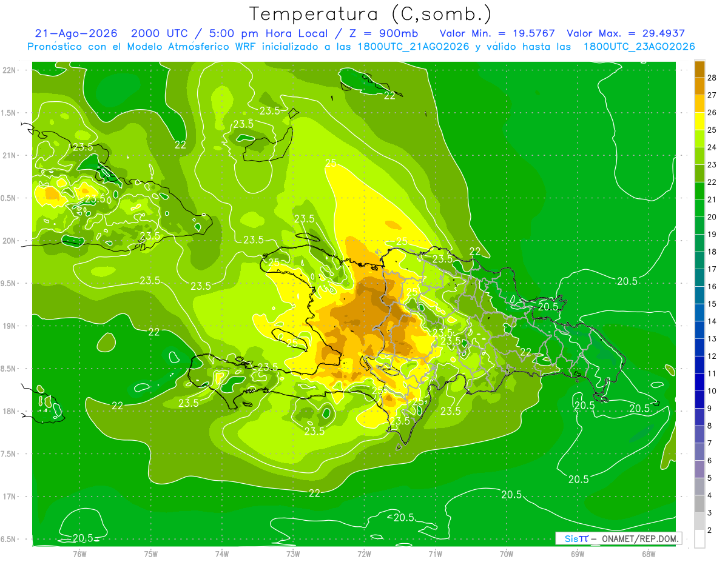
Task: Click the 75W longitude axis label
Action: (151, 554)
